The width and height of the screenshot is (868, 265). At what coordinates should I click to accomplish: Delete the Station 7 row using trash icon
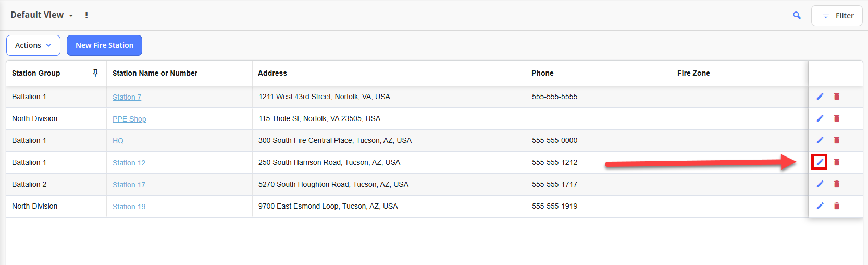click(x=837, y=97)
